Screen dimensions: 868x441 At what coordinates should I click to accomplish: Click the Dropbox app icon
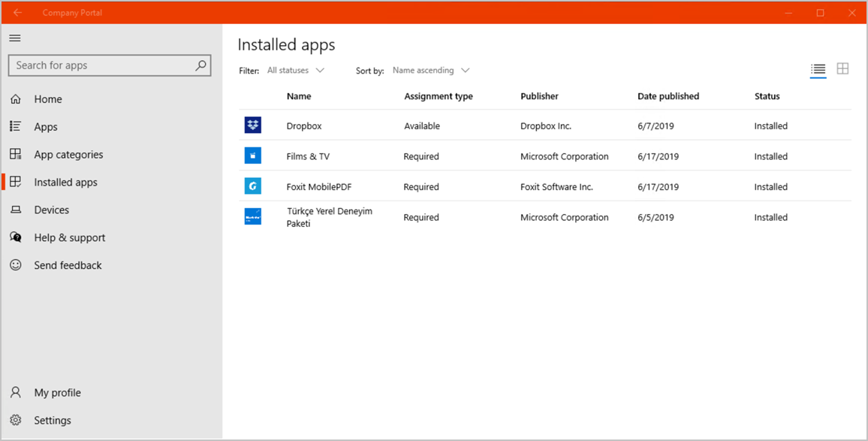pyautogui.click(x=253, y=125)
